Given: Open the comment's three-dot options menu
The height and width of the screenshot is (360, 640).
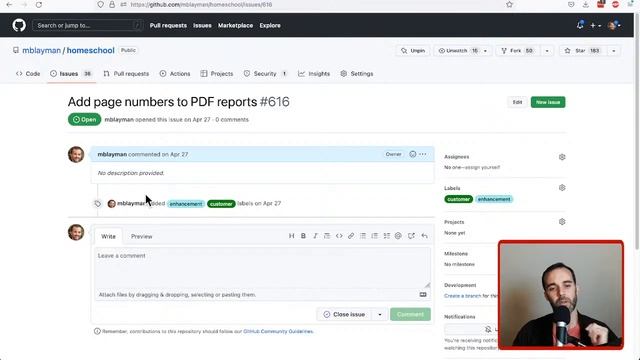Looking at the screenshot, I should pos(423,154).
